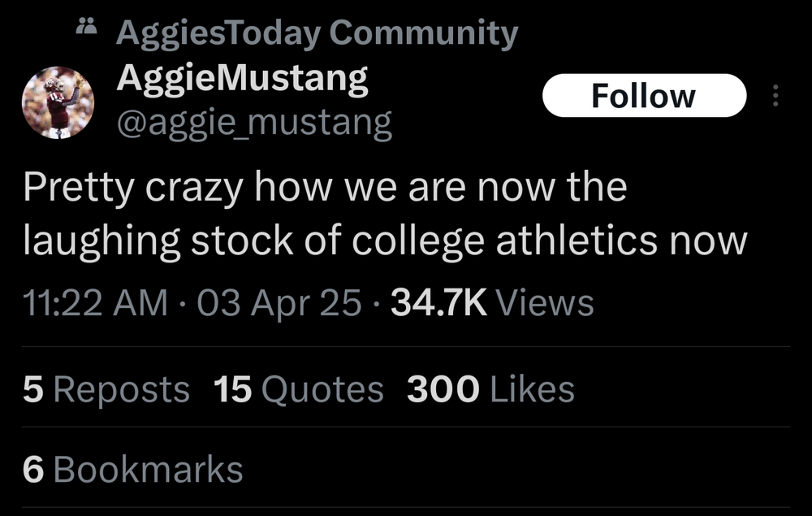The image size is (812, 516).
Task: Click the tweet line starting 'Pretty crazy'
Action: 325,188
